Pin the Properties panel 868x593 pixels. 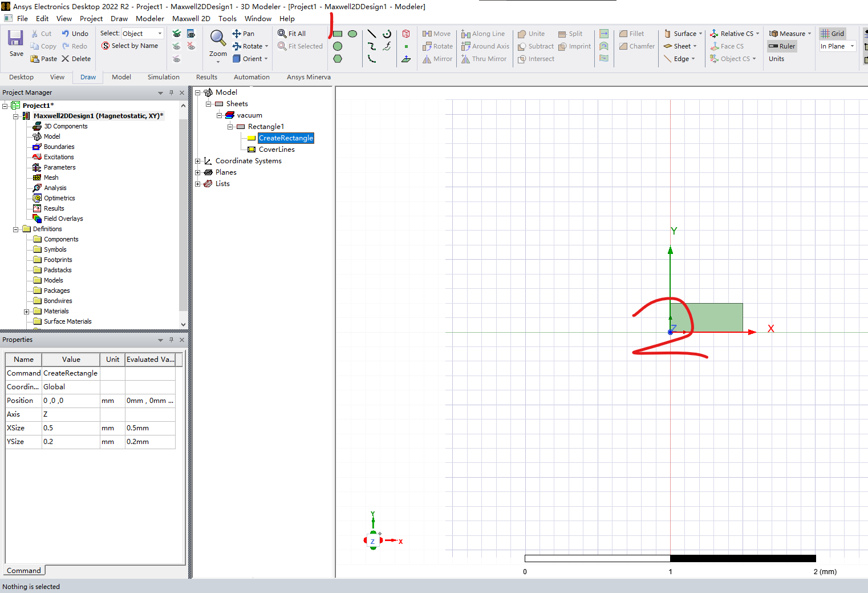[x=171, y=340]
